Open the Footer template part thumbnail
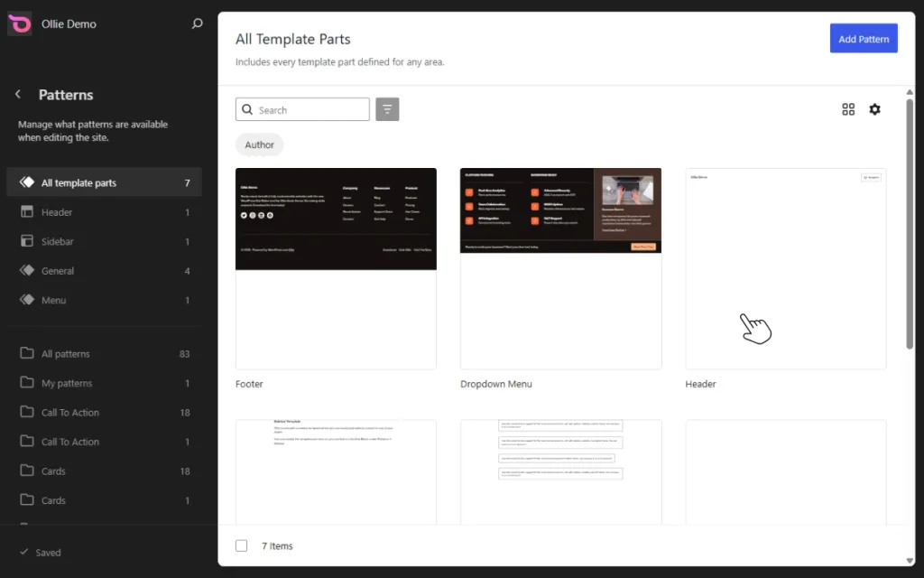Viewport: 924px width, 578px height. pyautogui.click(x=336, y=269)
